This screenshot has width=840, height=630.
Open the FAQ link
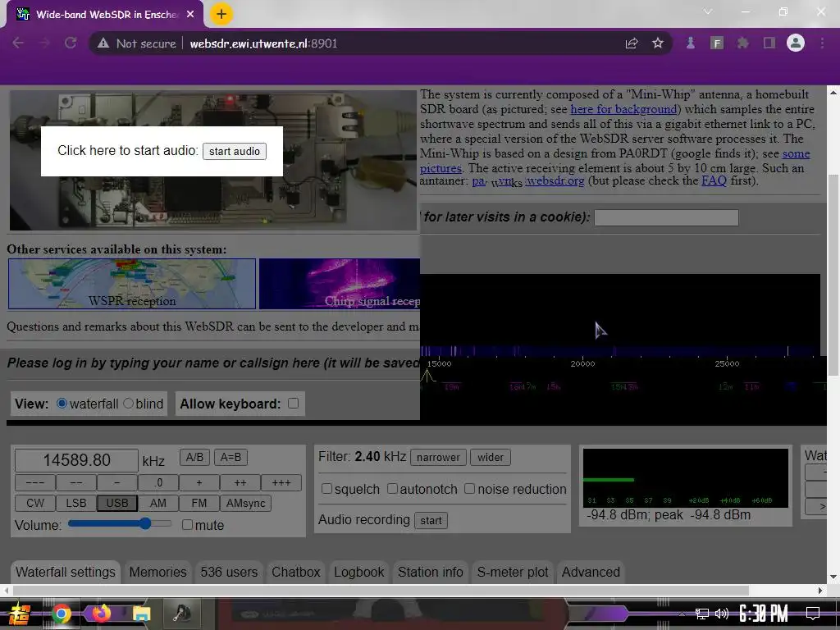(714, 180)
